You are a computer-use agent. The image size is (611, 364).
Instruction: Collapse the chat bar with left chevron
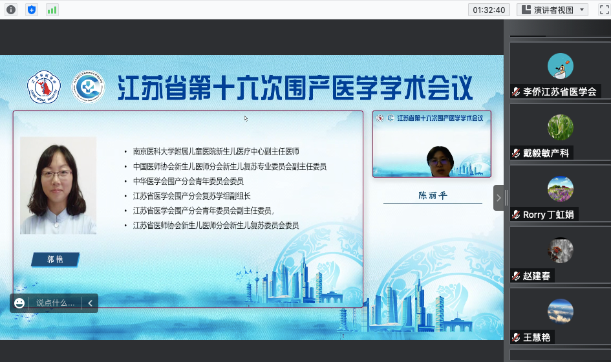90,303
